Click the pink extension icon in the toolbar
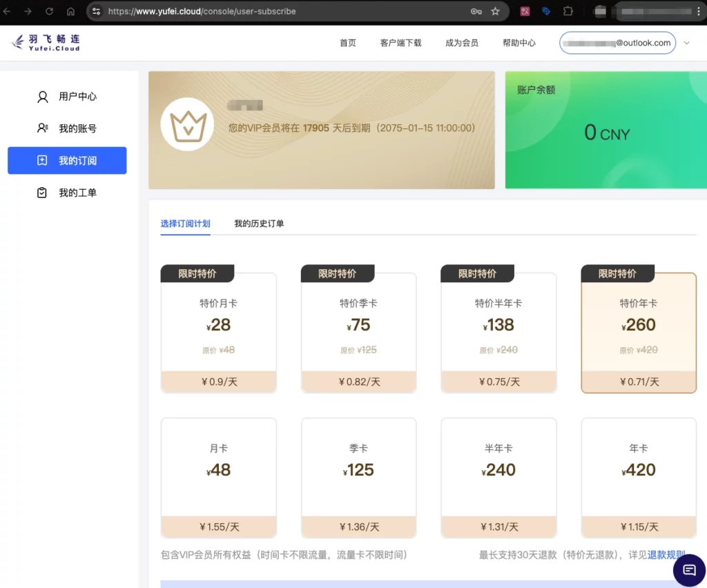The height and width of the screenshot is (588, 707). click(x=525, y=11)
